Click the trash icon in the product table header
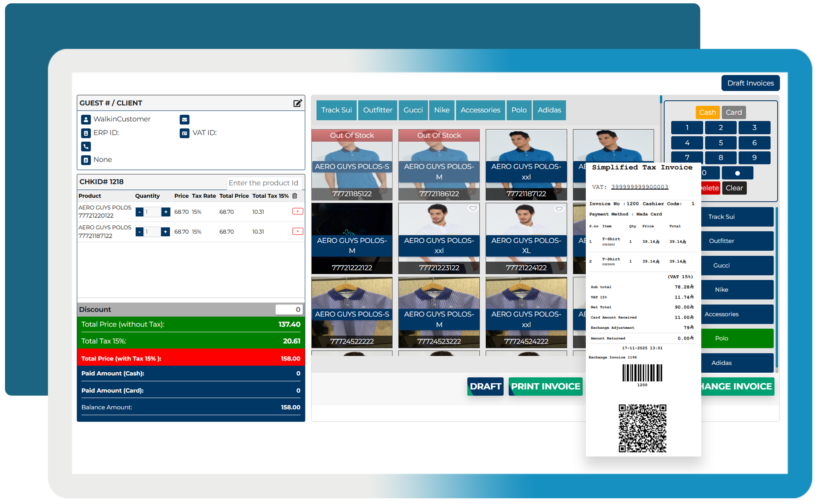 pyautogui.click(x=295, y=196)
